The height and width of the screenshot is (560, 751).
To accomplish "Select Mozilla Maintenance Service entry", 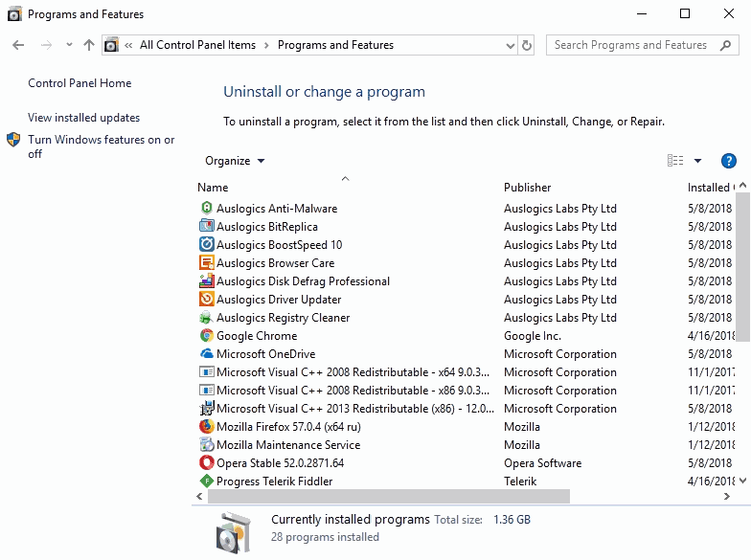I will pos(288,445).
